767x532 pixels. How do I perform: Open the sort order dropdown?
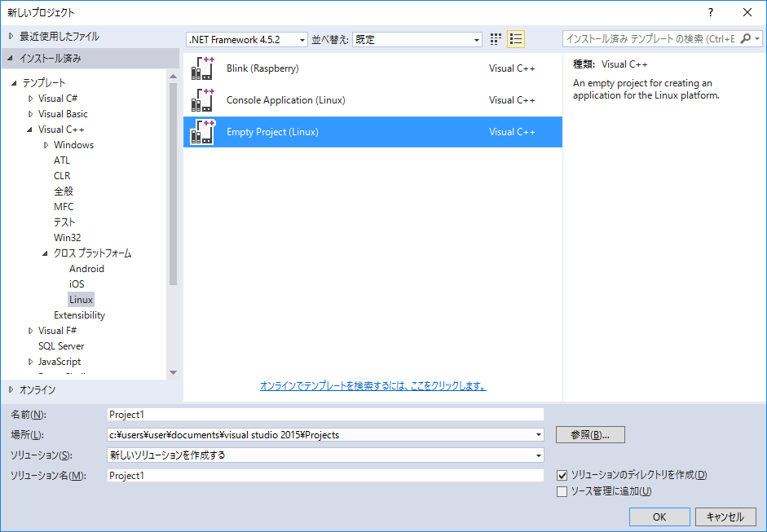pos(417,40)
